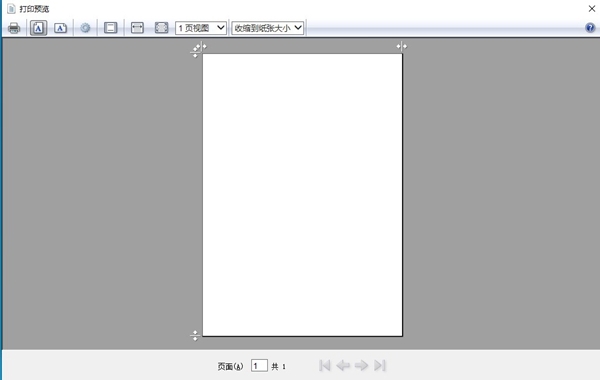The width and height of the screenshot is (600, 380).
Task: Click the bottom margin adjust handle beside page
Action: click(x=195, y=336)
